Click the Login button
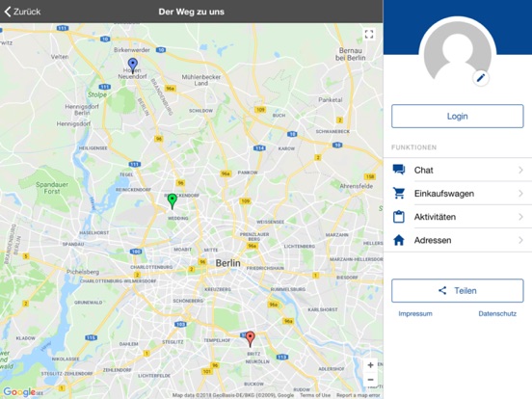The image size is (532, 399). (x=458, y=116)
